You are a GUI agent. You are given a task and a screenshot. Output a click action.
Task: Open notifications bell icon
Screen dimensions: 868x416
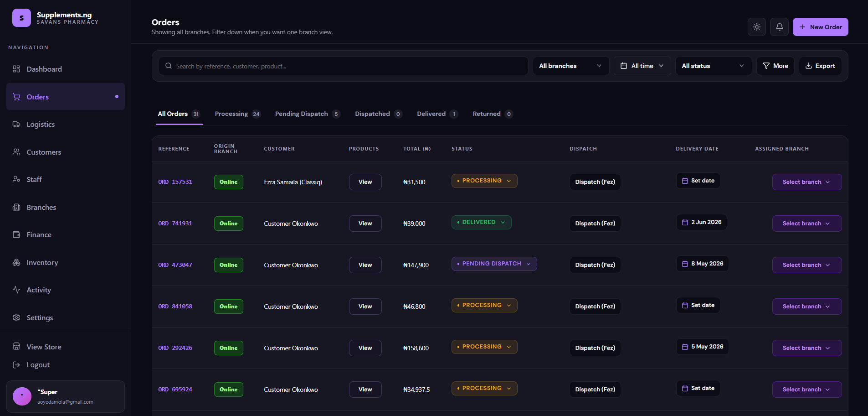(x=780, y=27)
